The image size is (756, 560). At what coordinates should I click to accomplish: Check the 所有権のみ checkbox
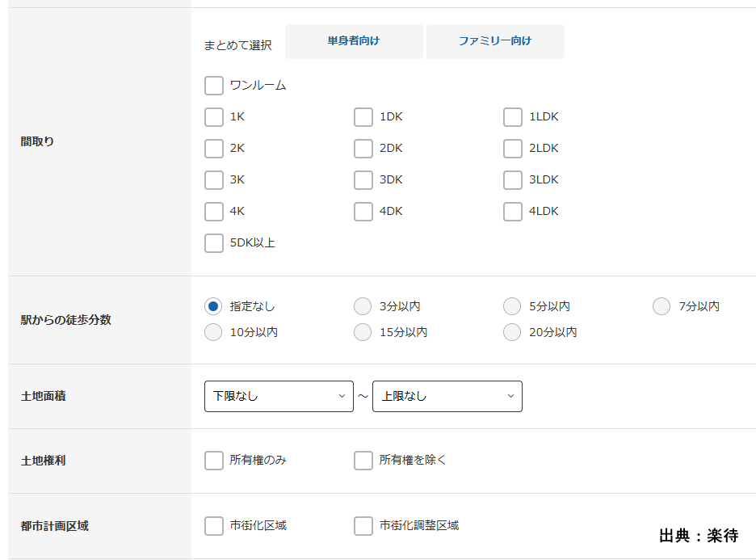pos(214,461)
